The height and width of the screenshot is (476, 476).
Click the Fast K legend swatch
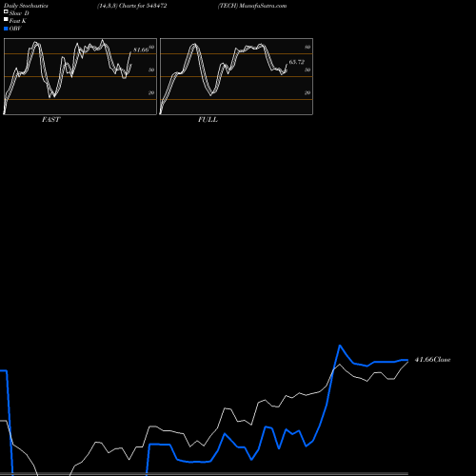(x=6, y=19)
